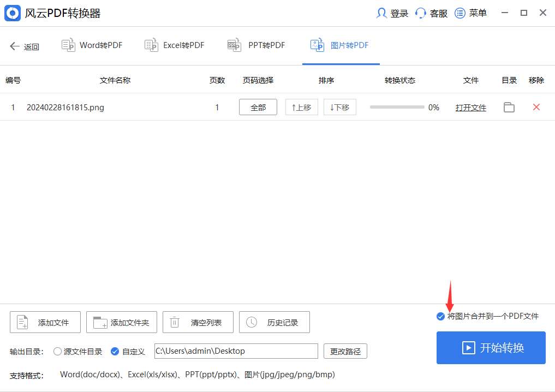Open the output folder icon for the PNG file
Viewport: 555px width, 392px height.
click(x=509, y=107)
